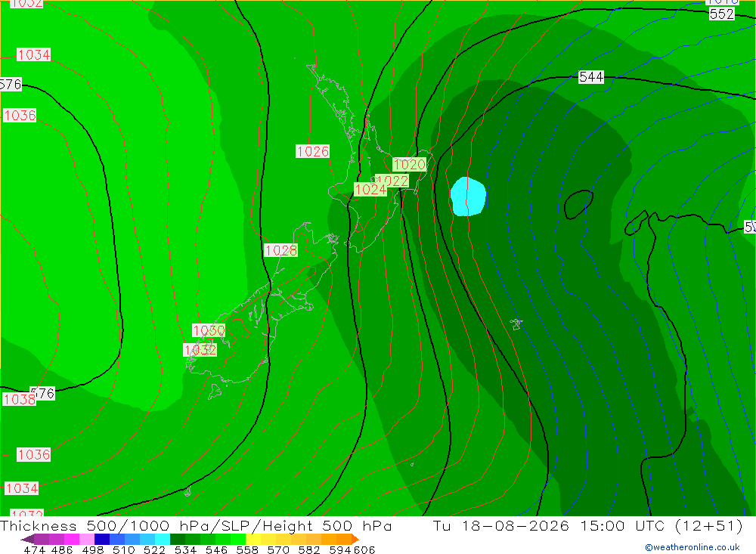Click the 558 legend value
Image resolution: width=756 pixels, height=554 pixels.
tap(247, 550)
